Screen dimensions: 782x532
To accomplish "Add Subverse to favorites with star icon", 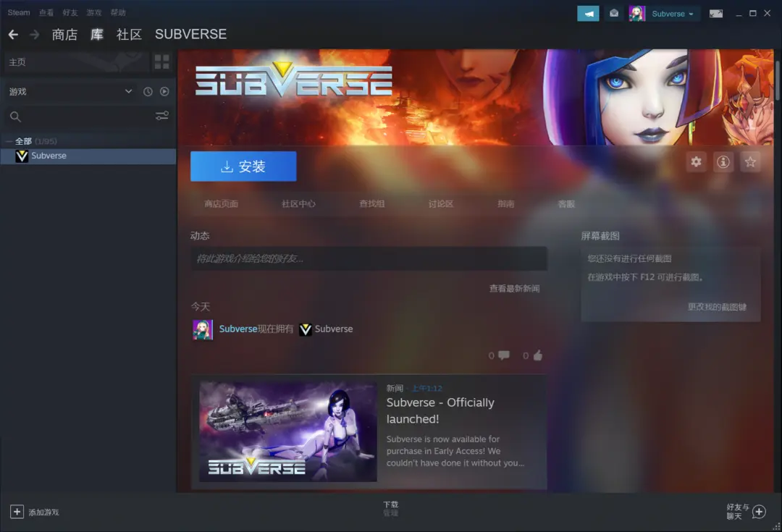I will pyautogui.click(x=751, y=161).
